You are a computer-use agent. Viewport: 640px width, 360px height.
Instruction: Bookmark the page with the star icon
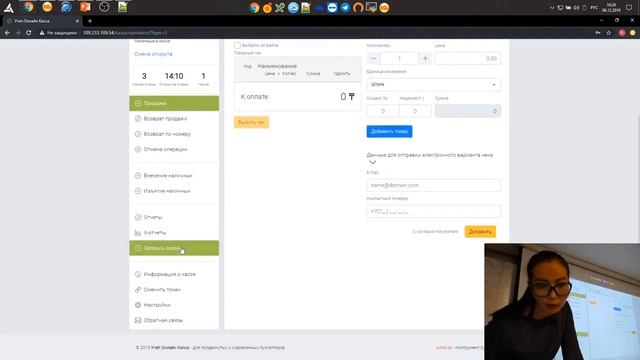[x=609, y=33]
